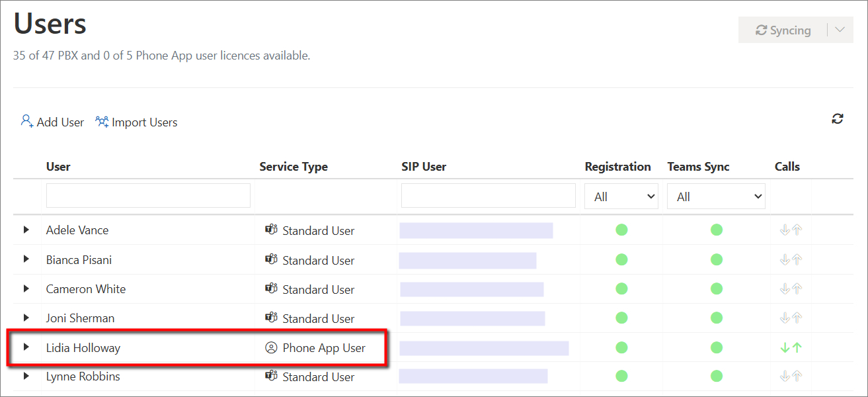The height and width of the screenshot is (397, 868).
Task: Click Bianca Pisani's Teams Sync status dot
Action: pos(717,259)
